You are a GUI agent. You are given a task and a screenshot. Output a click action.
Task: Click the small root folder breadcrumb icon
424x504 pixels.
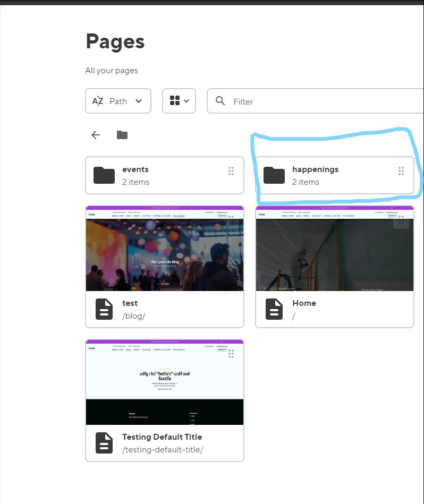[122, 135]
